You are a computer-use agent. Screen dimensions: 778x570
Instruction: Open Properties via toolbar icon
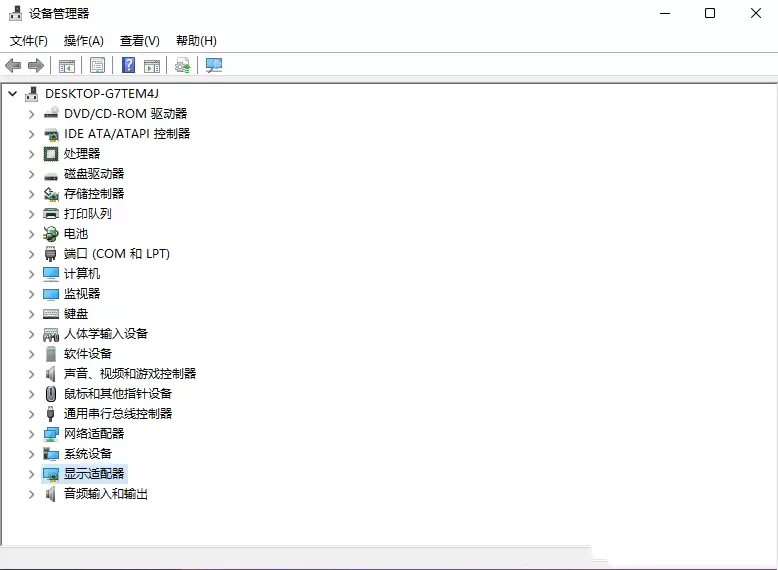pyautogui.click(x=97, y=65)
